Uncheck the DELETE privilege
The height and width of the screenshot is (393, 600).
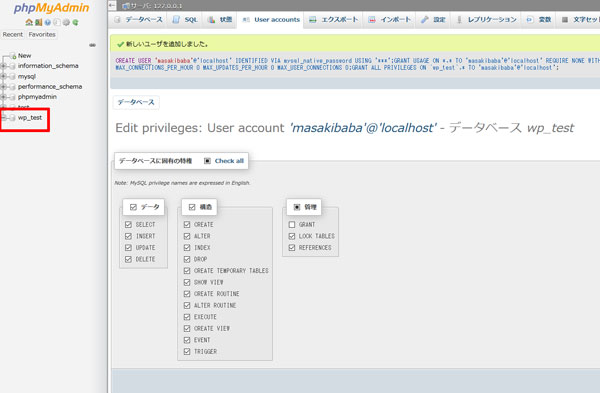point(128,259)
